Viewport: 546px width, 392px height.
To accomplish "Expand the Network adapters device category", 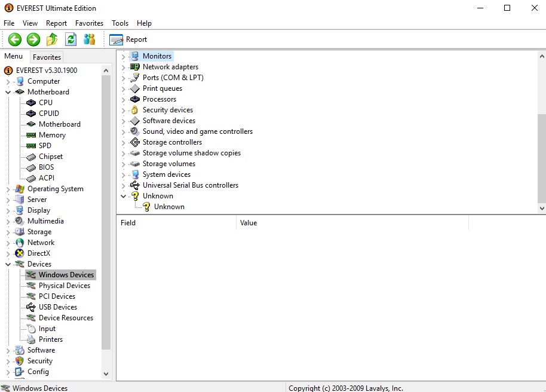I will point(123,68).
